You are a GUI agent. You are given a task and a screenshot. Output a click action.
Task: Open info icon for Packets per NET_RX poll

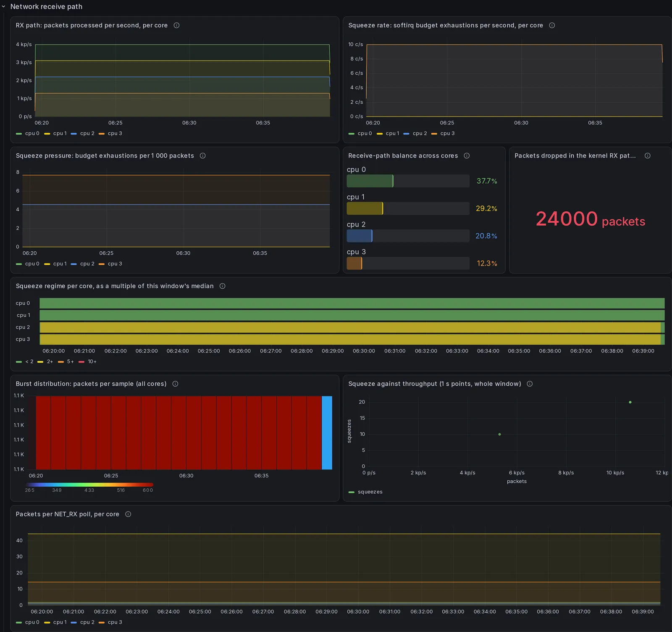(128, 514)
